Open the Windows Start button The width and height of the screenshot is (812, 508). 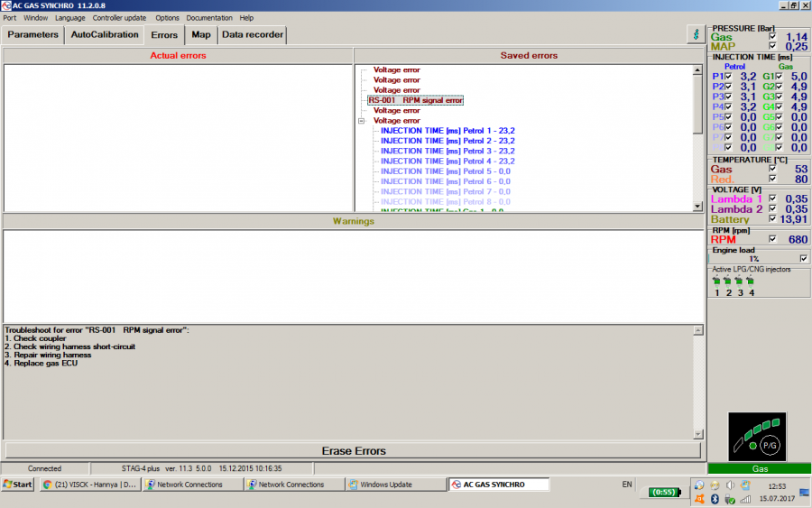click(17, 485)
